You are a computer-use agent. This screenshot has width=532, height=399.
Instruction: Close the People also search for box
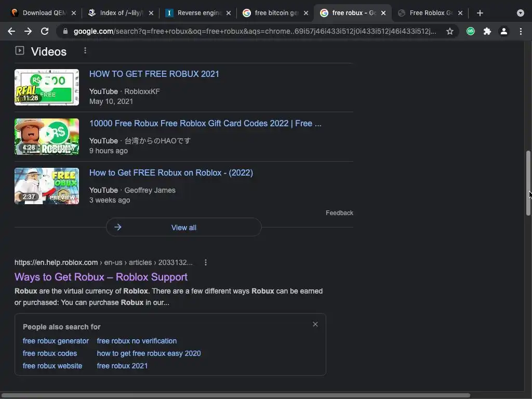(315, 324)
